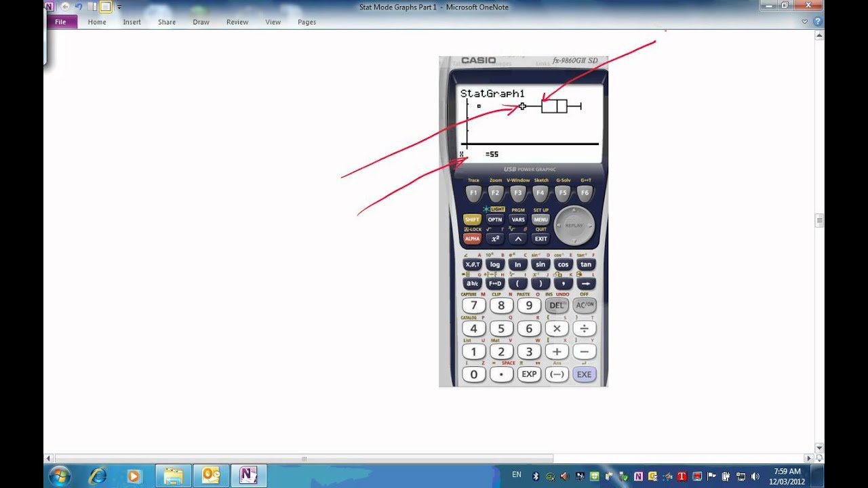The width and height of the screenshot is (868, 488).
Task: Click the calculator F1 Trace key
Action: 473,193
